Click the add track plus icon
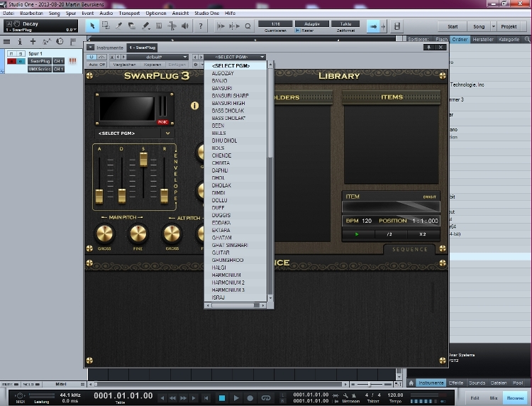This screenshot has width=532, height=406. [x=33, y=42]
